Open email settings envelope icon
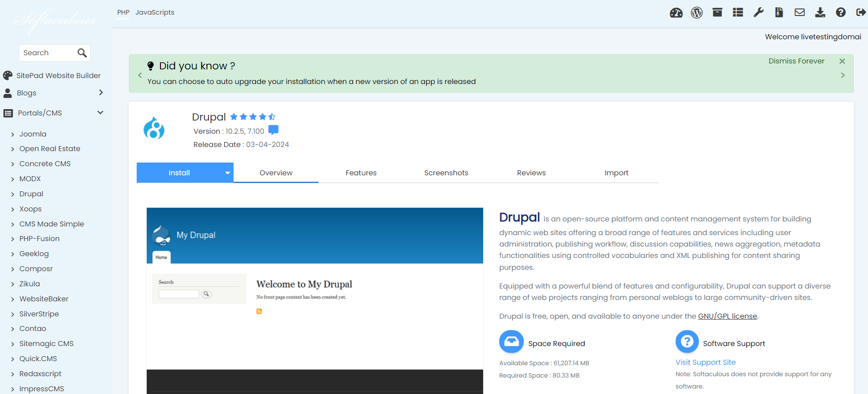This screenshot has width=868, height=394. 799,12
